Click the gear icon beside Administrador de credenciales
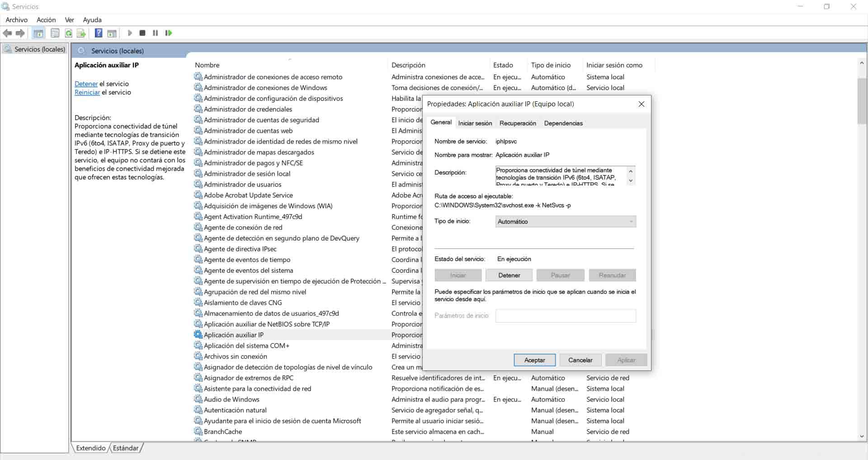The height and width of the screenshot is (460, 868). (198, 109)
